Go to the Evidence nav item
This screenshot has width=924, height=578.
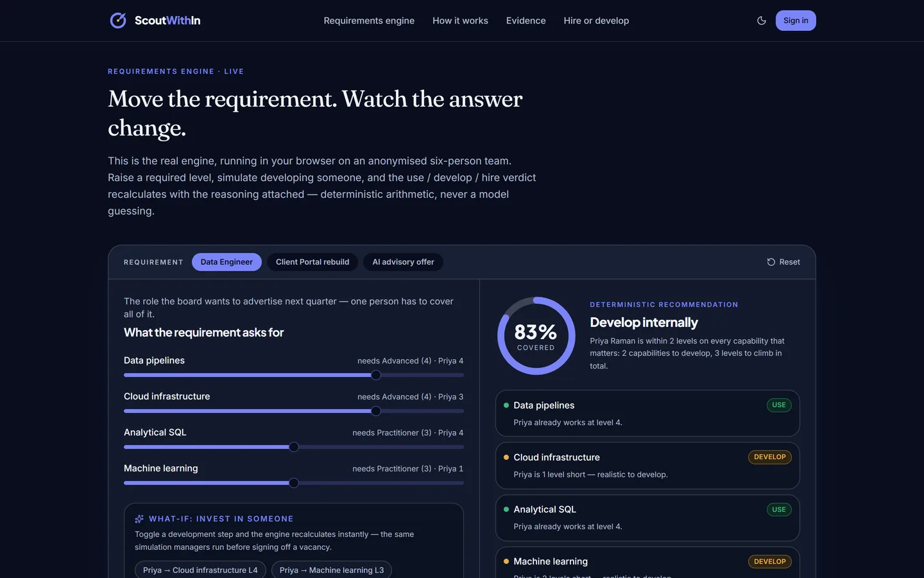526,21
